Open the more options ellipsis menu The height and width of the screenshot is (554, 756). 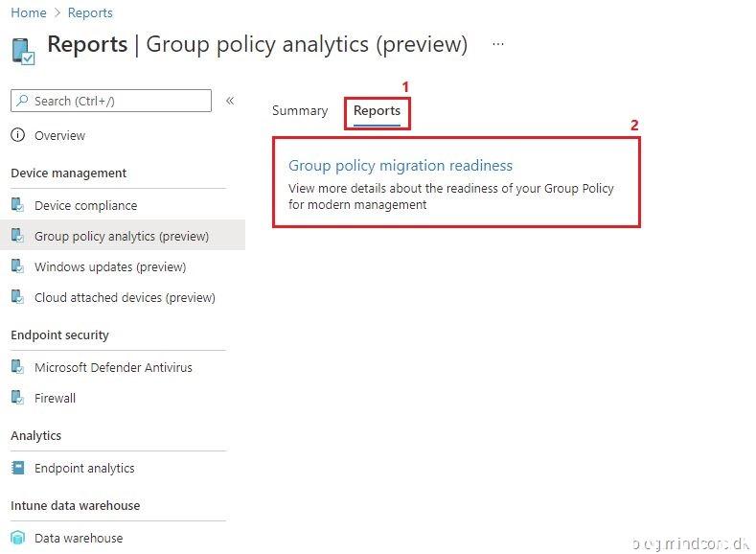[x=497, y=44]
